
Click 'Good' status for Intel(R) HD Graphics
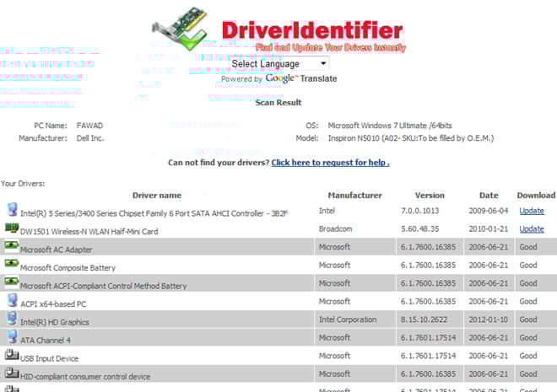528,320
